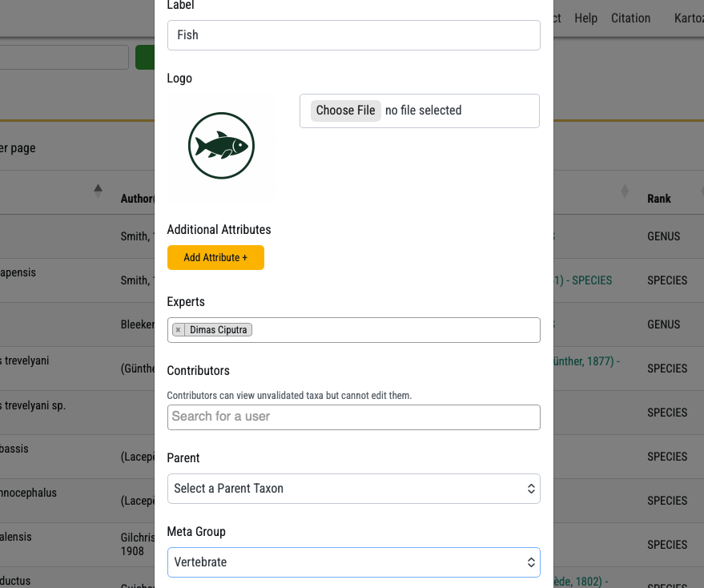The width and height of the screenshot is (704, 588).
Task: Edit the Label field containing Fish
Action: click(354, 35)
